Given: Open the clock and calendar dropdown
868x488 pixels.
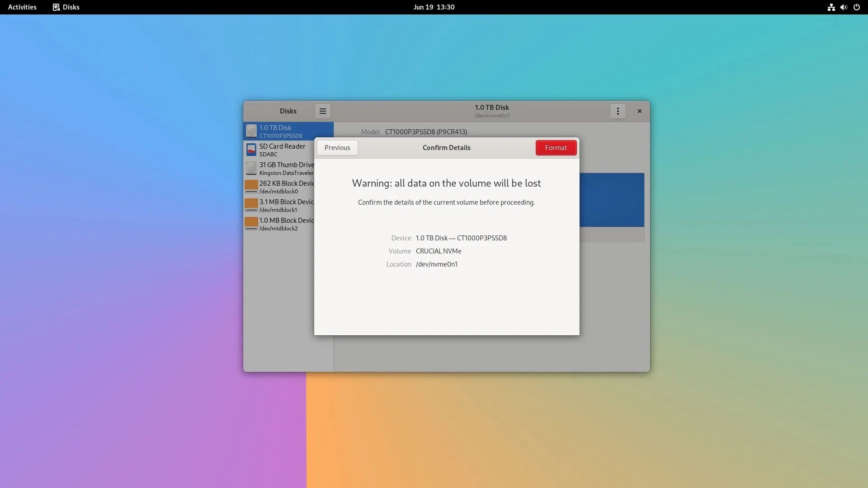Looking at the screenshot, I should point(434,7).
